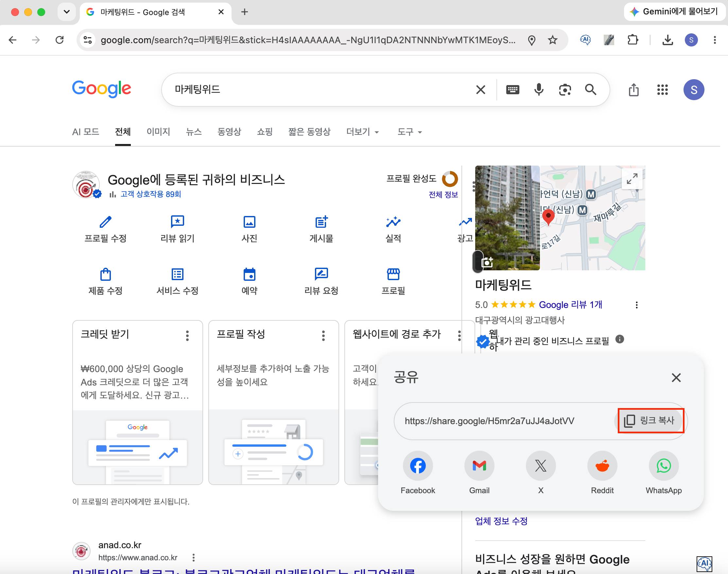Screen dimensions: 728x574
Task: Open the Chrome extensions puzzle icon
Action: click(633, 40)
